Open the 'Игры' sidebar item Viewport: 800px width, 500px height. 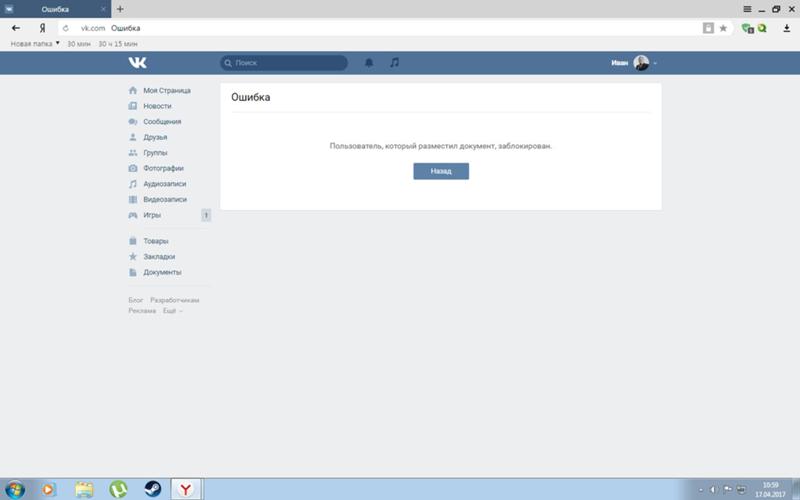(152, 215)
